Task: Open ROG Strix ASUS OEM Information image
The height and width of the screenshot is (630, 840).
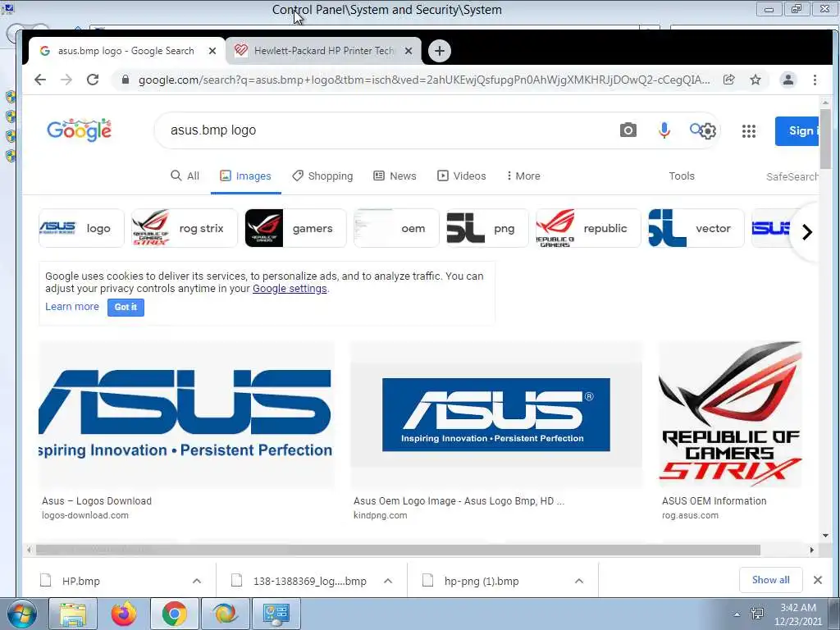Action: pyautogui.click(x=730, y=415)
